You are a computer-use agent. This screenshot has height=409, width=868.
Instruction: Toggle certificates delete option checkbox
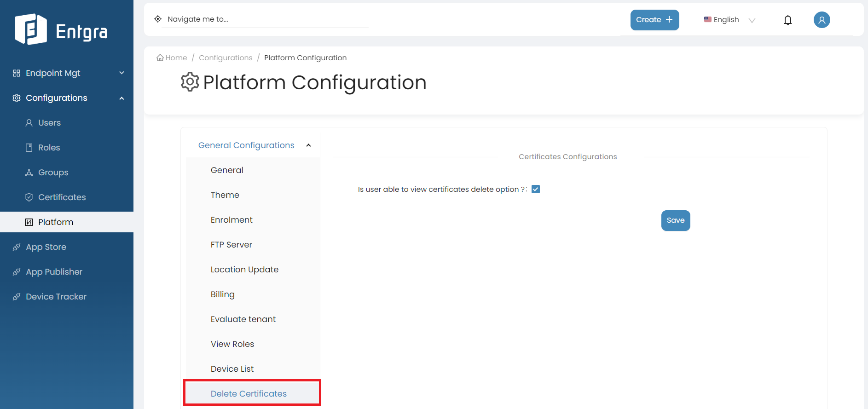tap(536, 189)
